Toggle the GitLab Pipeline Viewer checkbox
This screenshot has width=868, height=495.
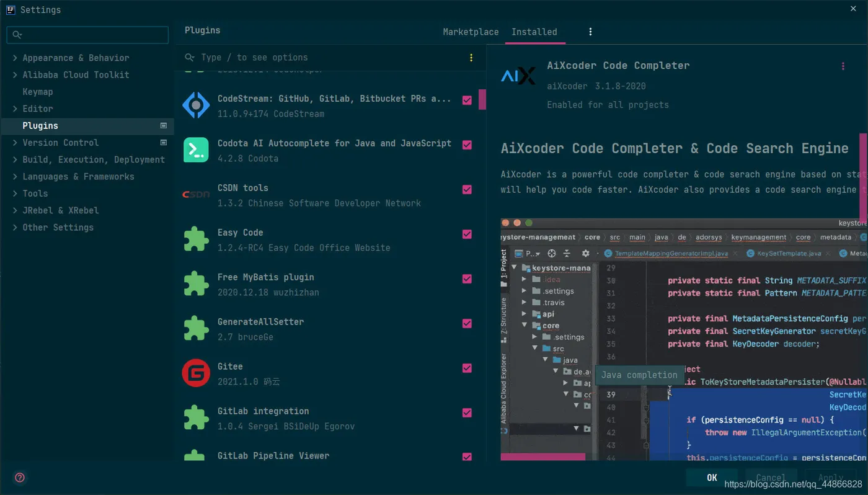point(467,457)
